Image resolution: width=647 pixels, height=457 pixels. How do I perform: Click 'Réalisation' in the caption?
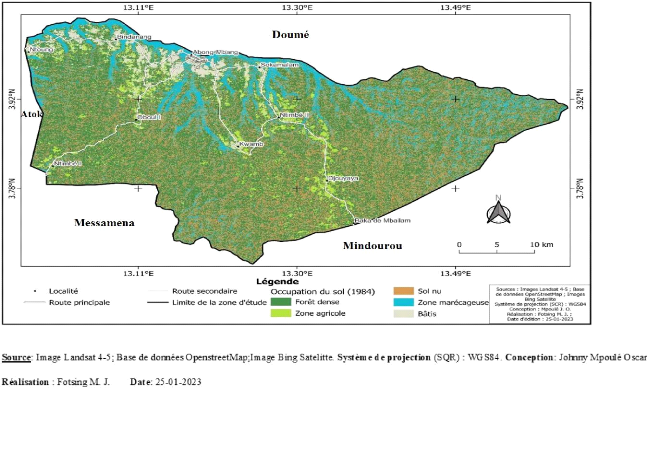pos(25,382)
